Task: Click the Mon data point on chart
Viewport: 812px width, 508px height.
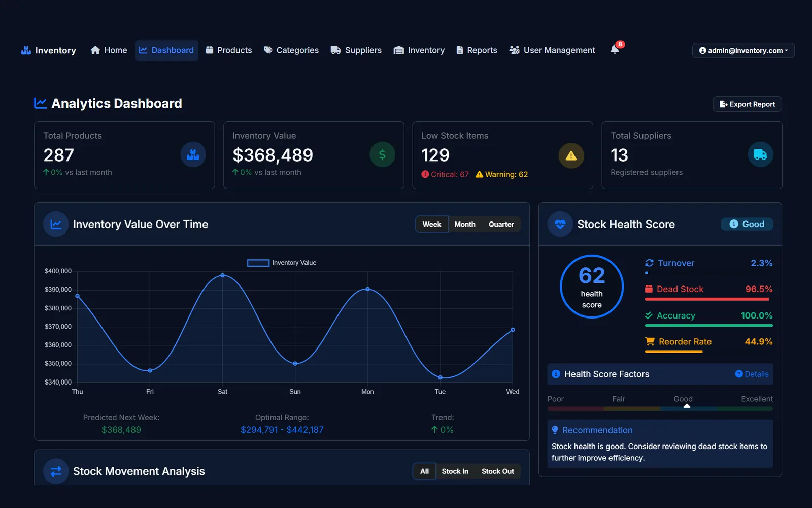Action: pos(367,289)
